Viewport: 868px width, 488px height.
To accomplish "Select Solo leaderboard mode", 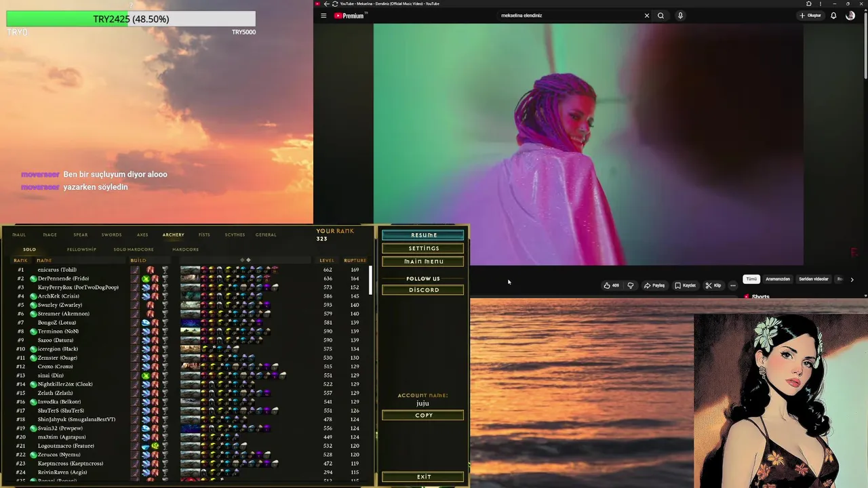I will point(30,249).
